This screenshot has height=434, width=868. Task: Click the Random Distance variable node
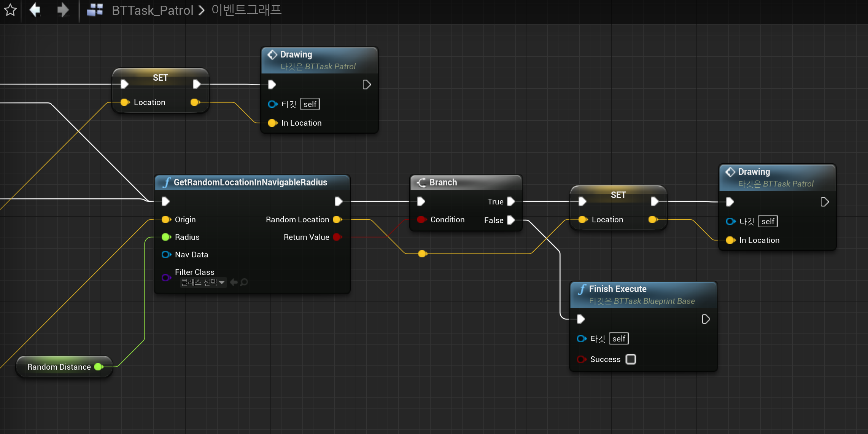click(59, 367)
